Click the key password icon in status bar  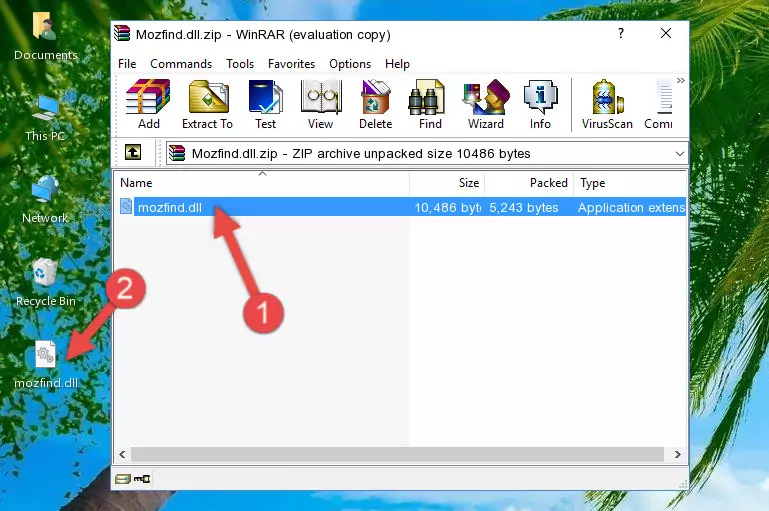coord(142,479)
